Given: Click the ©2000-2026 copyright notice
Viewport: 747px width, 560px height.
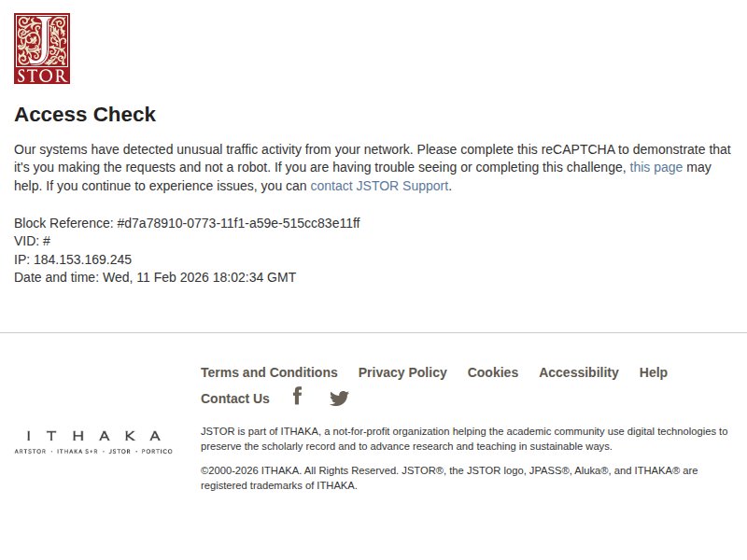Looking at the screenshot, I should [448, 478].
